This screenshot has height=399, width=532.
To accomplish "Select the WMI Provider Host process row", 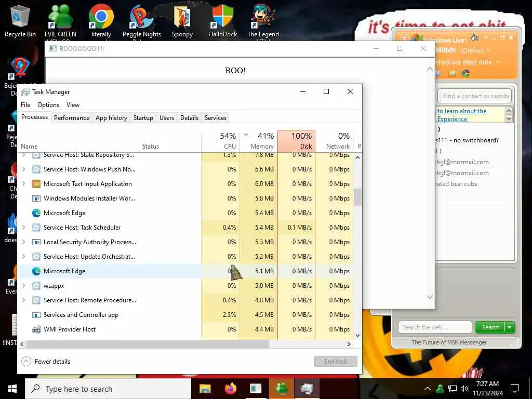I will (x=185, y=329).
